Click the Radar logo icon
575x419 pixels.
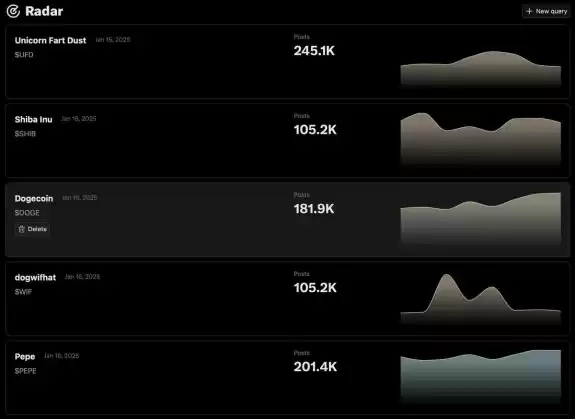[13, 11]
